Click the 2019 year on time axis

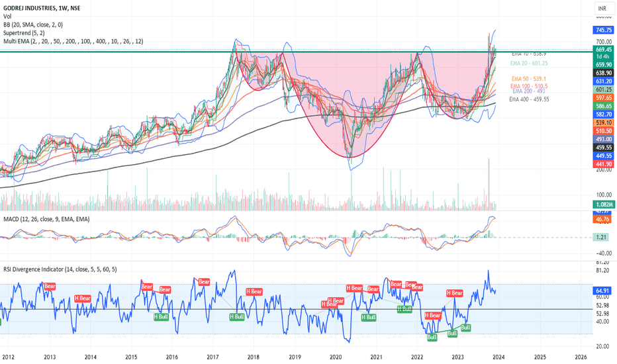(x=295, y=357)
